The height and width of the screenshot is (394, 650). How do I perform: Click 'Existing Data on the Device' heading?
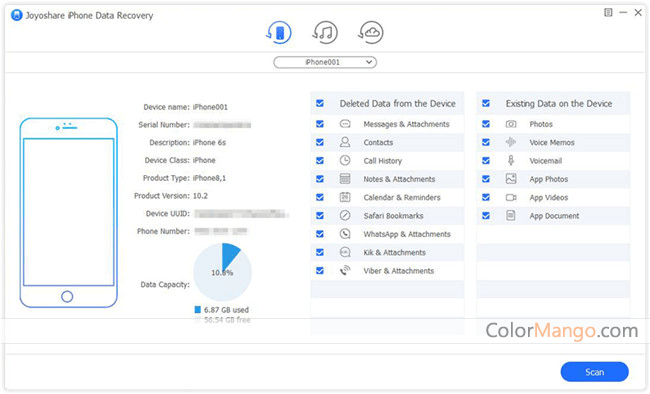click(x=559, y=103)
